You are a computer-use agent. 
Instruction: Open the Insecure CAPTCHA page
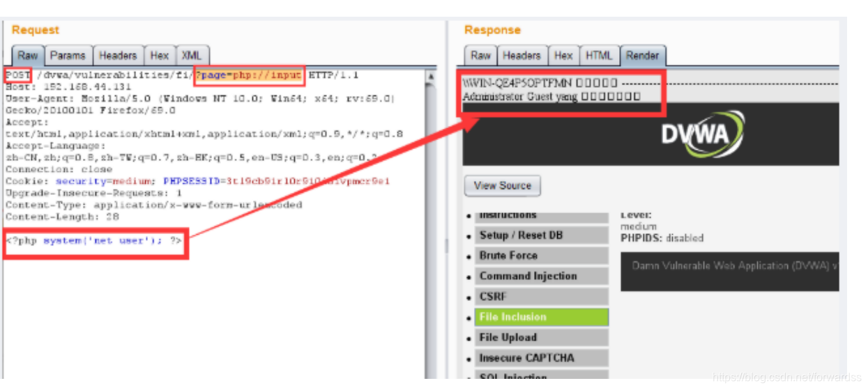pos(542,358)
